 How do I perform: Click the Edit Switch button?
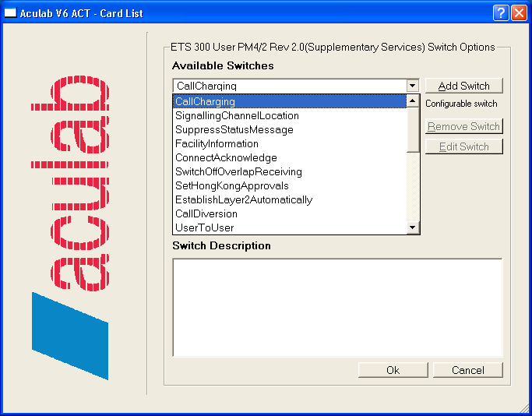click(463, 146)
